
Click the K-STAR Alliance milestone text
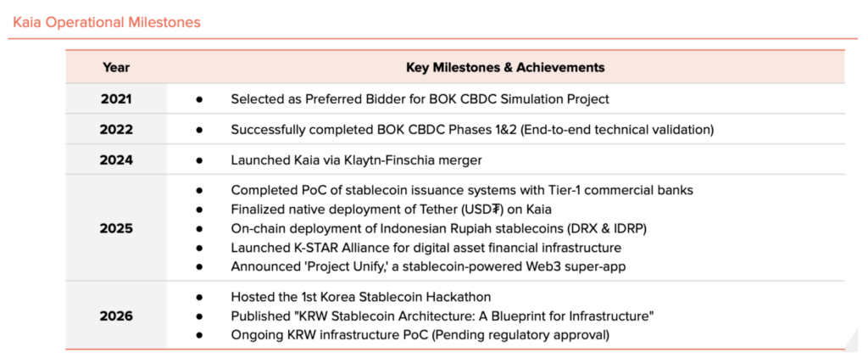tap(426, 247)
